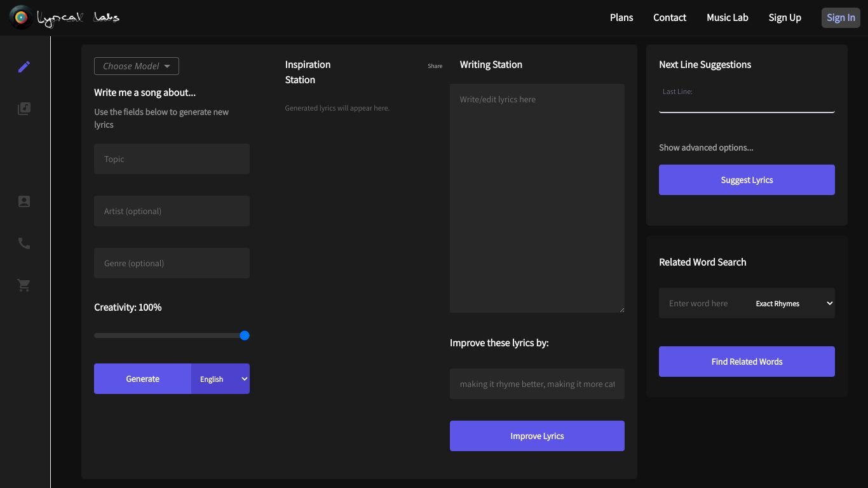Click the Improve Lyrics button

537,436
